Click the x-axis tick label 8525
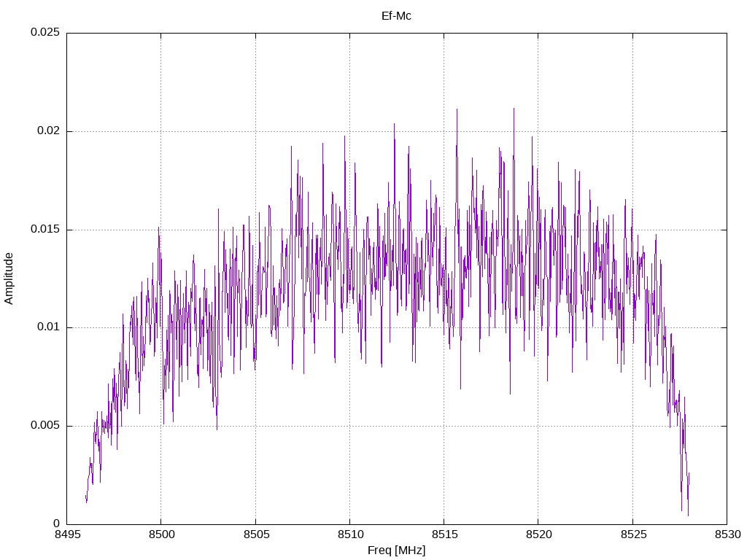The height and width of the screenshot is (560, 747). 633,534
